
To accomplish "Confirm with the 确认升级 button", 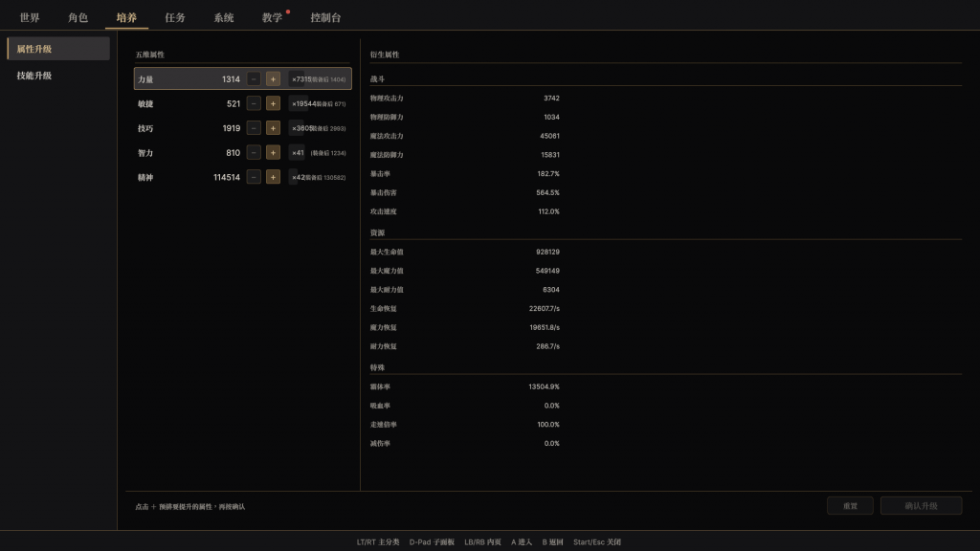I will coord(921,506).
